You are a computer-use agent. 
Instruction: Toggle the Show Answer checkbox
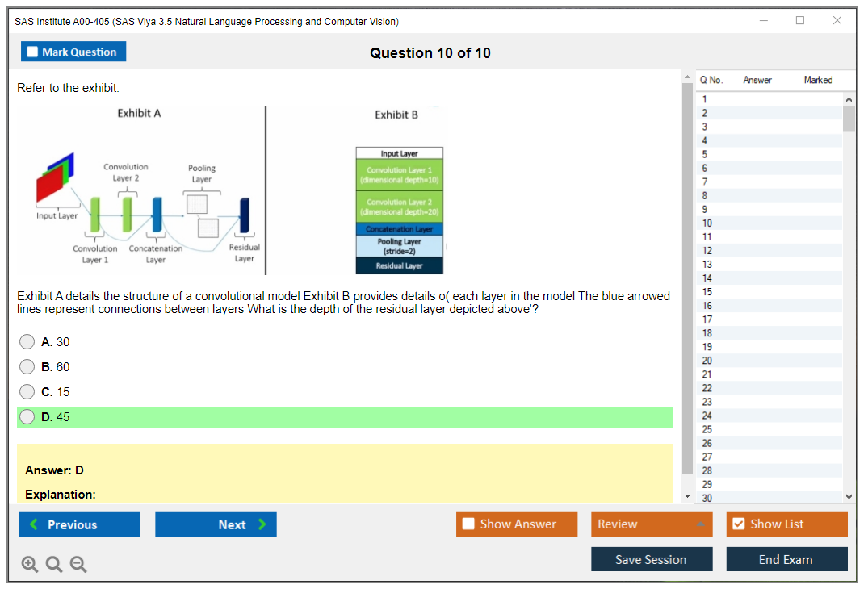pyautogui.click(x=469, y=524)
